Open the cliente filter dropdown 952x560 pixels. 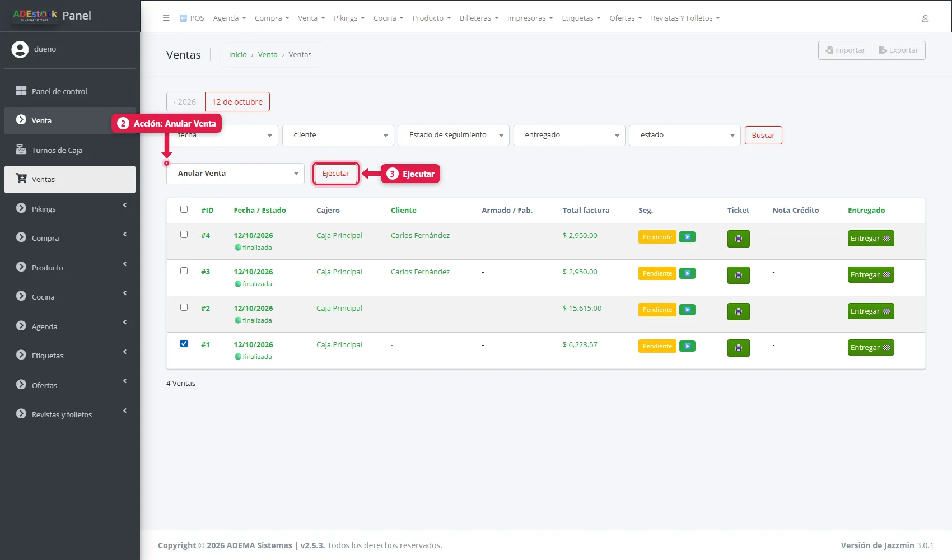pos(338,135)
